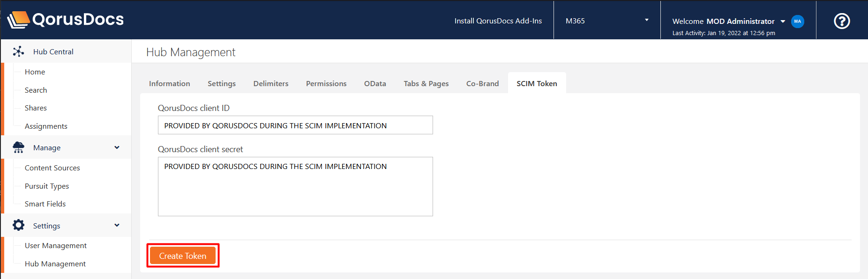Go to the Co-Brand tab
Screen dimensions: 868x279
tap(482, 83)
